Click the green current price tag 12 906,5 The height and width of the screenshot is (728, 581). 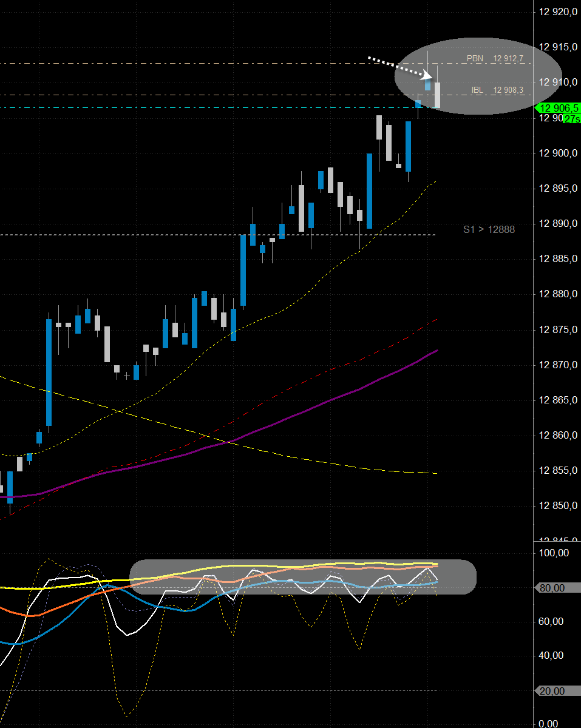click(x=557, y=108)
